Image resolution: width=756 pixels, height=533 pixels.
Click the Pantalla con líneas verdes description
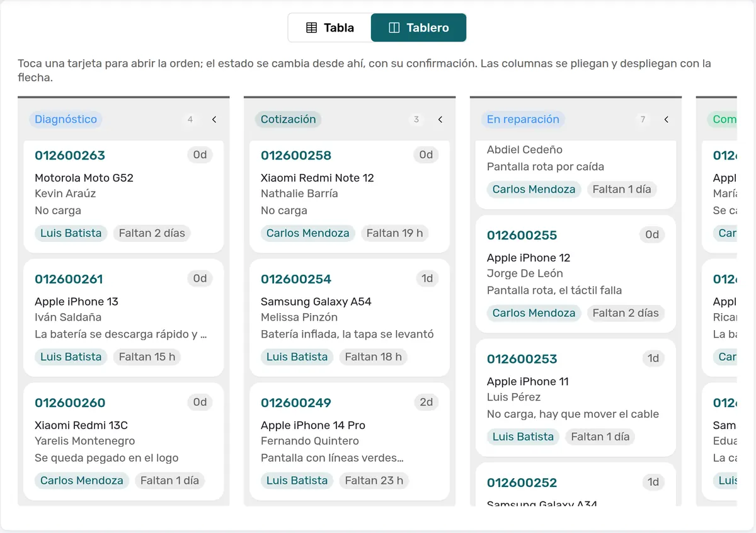(x=332, y=458)
